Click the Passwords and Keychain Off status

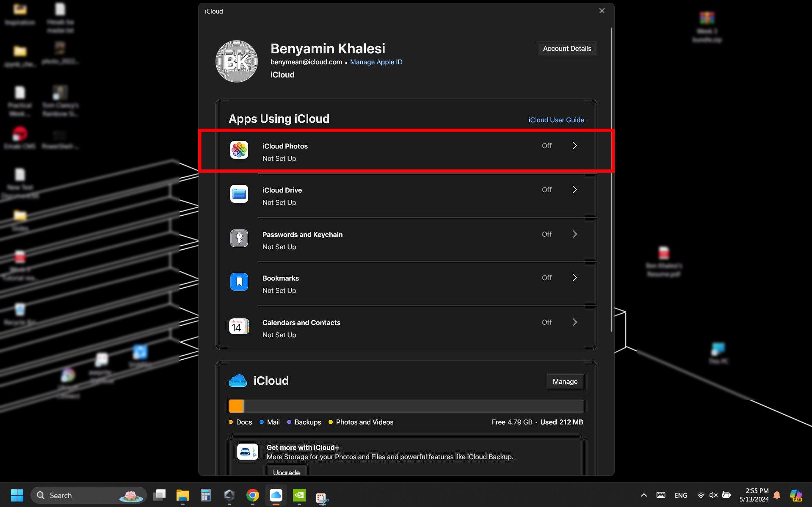(x=547, y=234)
